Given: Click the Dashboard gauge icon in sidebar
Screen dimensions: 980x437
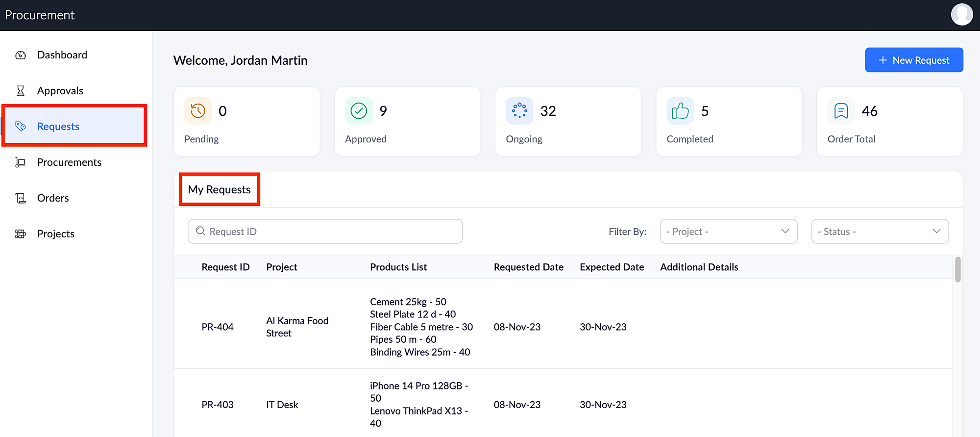Looking at the screenshot, I should tap(21, 55).
